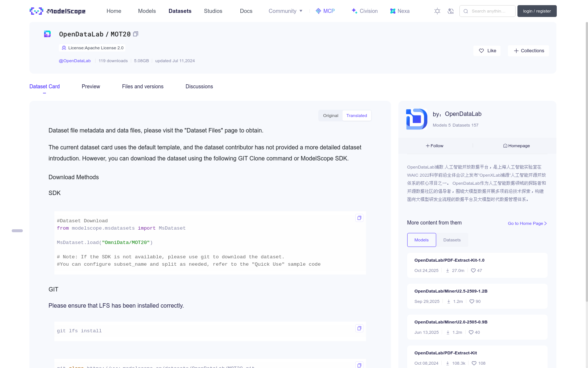Switch the dataset card to Original
Screen dimensions: 588x368
click(331, 116)
